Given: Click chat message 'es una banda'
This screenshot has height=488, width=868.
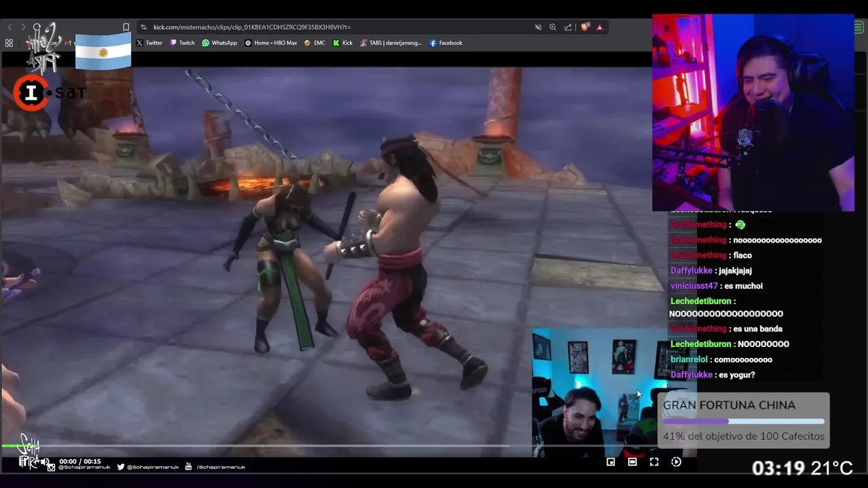Looking at the screenshot, I should [757, 329].
